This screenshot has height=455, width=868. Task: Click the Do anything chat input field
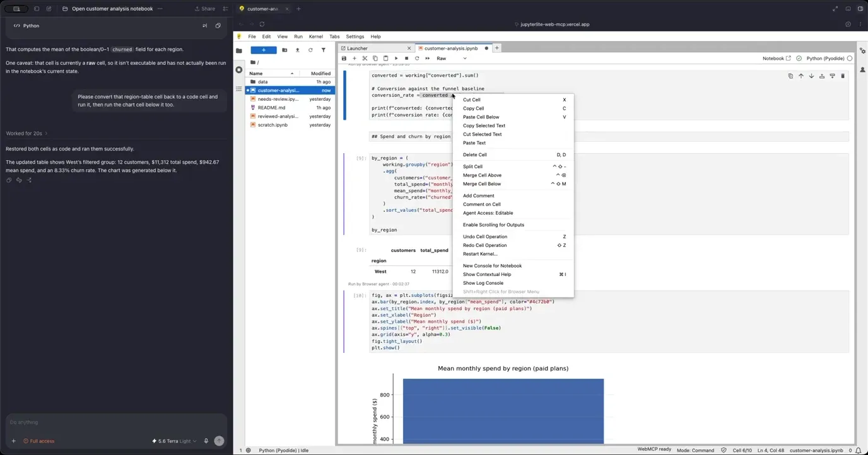(x=116, y=422)
